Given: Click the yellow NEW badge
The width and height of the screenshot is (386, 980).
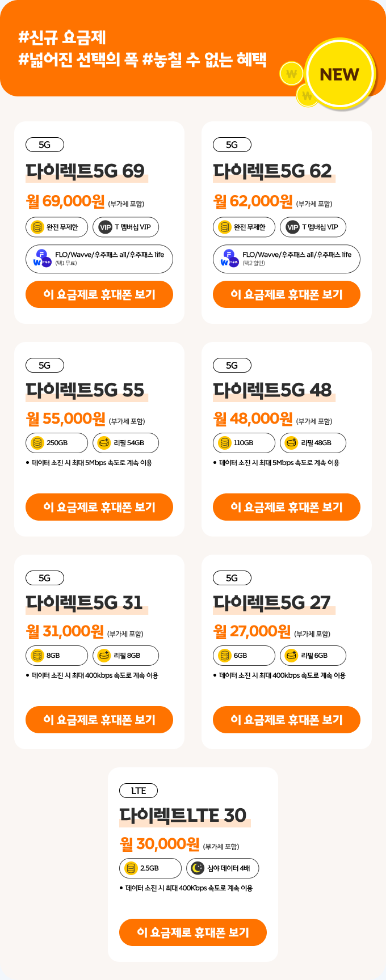Looking at the screenshot, I should coord(339,74).
